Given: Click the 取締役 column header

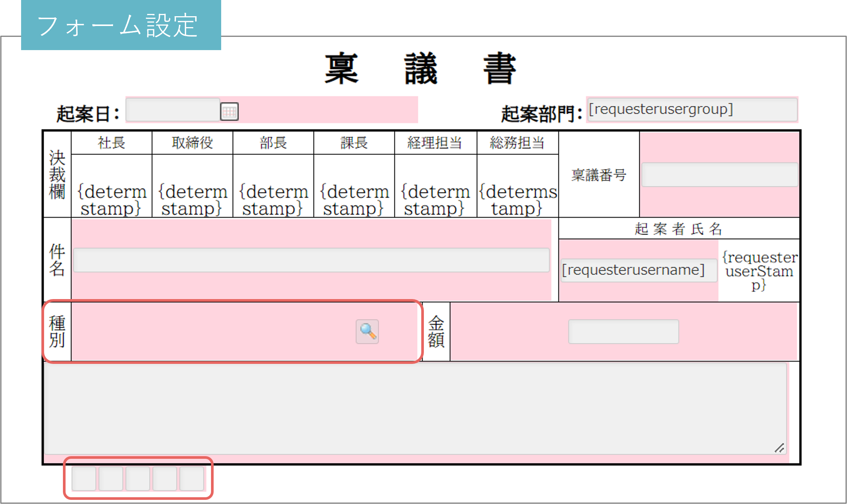Looking at the screenshot, I should [x=193, y=143].
